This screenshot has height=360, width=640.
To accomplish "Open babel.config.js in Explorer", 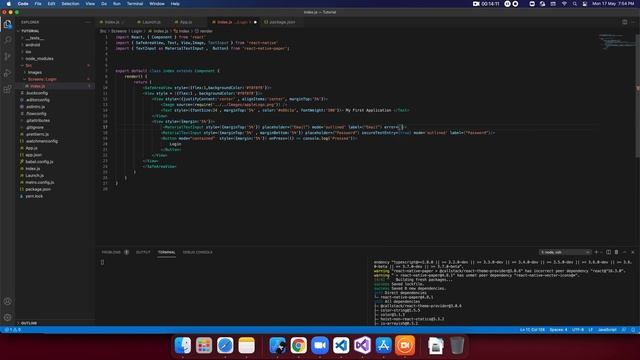I will pos(55,162).
